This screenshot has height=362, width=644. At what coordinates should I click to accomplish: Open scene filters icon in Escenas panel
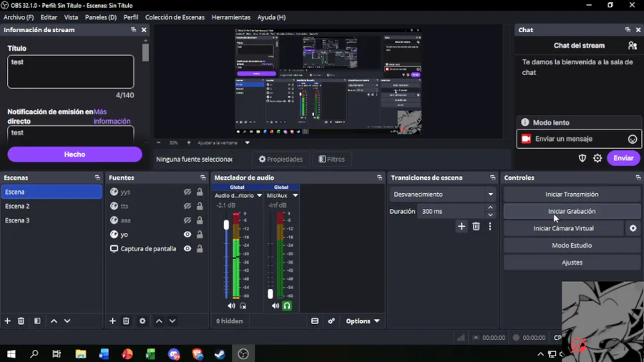37,321
